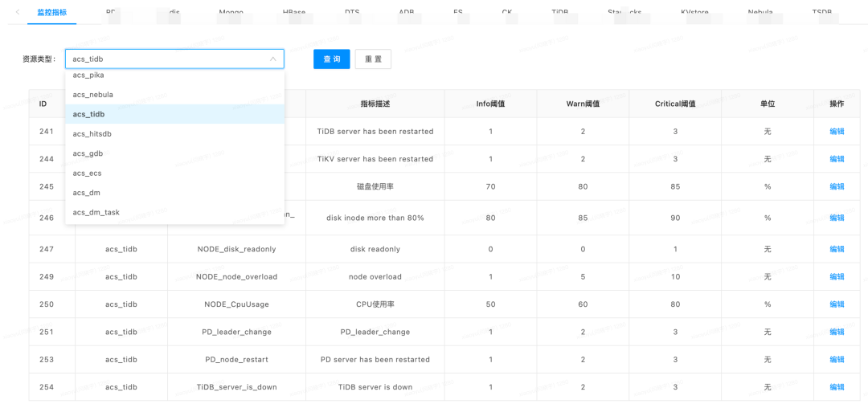Edit the PD_leader_change metric row
The height and width of the screenshot is (404, 868).
[x=837, y=332]
